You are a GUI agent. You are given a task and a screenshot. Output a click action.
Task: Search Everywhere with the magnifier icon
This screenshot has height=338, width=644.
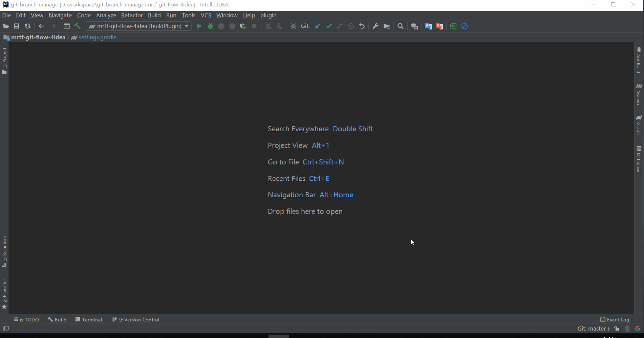coord(401,26)
